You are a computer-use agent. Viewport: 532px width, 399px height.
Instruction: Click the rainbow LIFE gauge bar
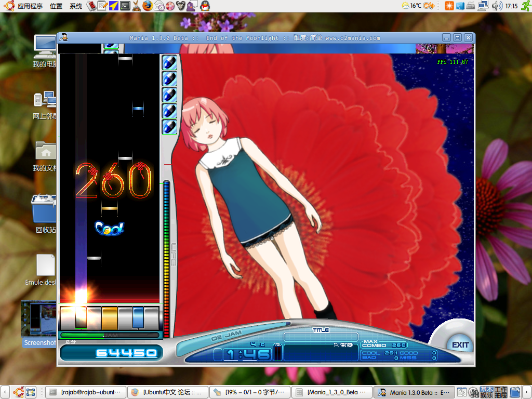(x=166, y=259)
